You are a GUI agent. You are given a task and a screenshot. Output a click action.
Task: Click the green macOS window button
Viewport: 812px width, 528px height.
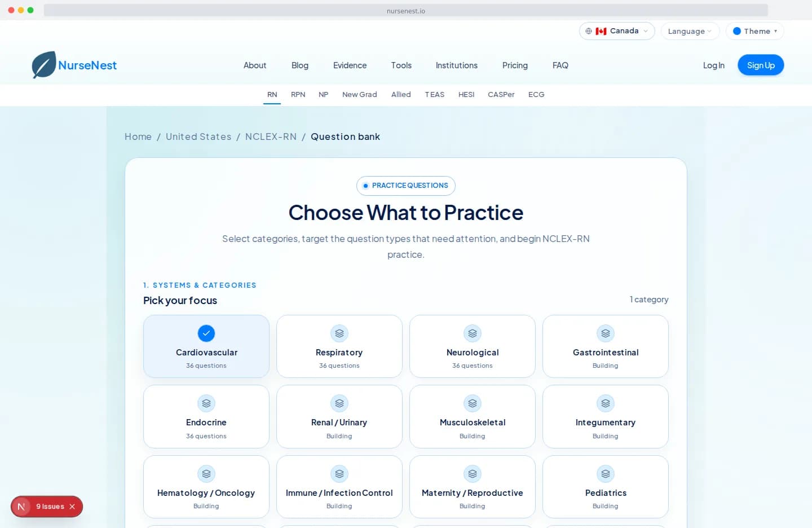point(30,10)
